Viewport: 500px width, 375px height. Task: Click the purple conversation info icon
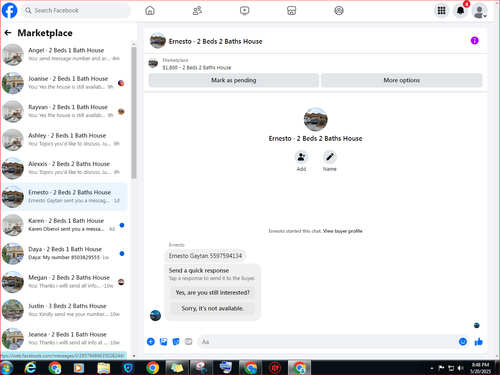pos(475,41)
